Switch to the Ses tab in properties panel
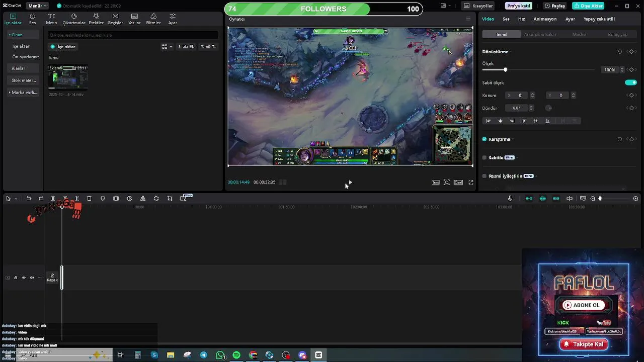644x362 pixels. pyautogui.click(x=506, y=19)
